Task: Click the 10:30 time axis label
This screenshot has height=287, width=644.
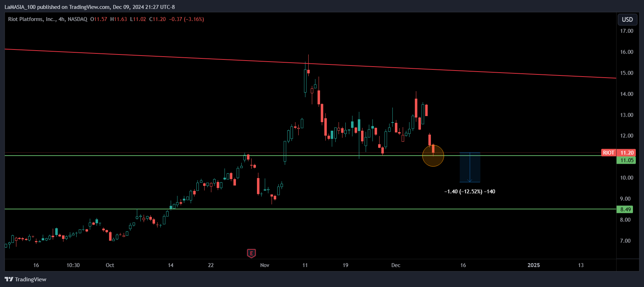Action: pyautogui.click(x=73, y=265)
